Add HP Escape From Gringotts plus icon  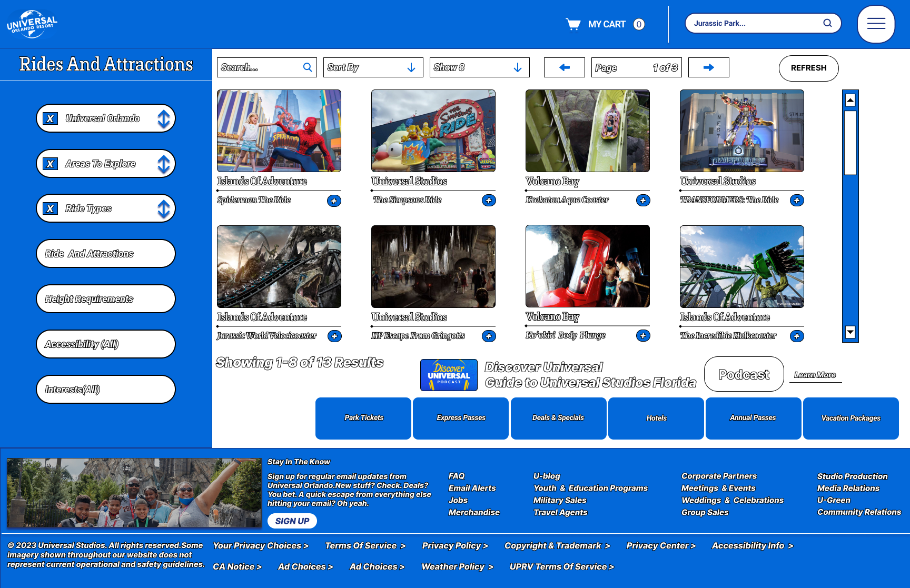[489, 336]
